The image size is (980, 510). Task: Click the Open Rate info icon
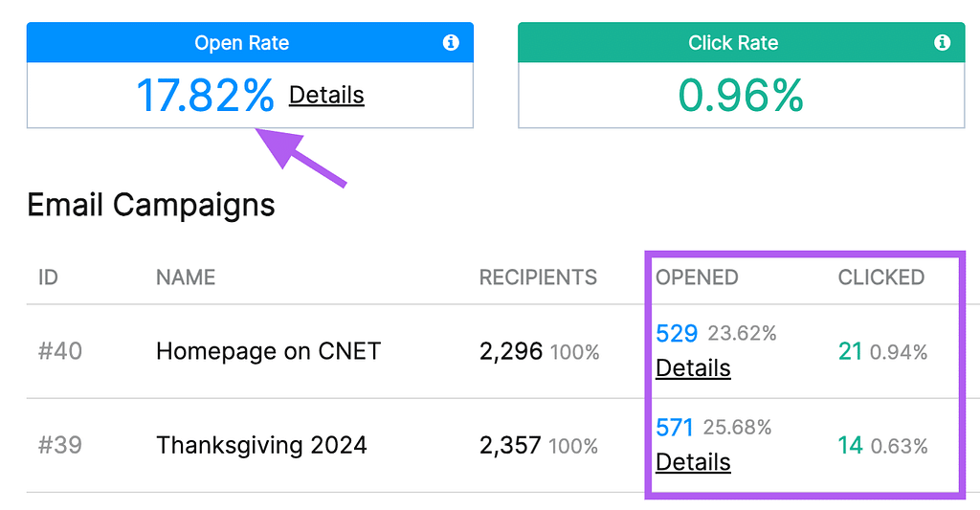click(451, 42)
